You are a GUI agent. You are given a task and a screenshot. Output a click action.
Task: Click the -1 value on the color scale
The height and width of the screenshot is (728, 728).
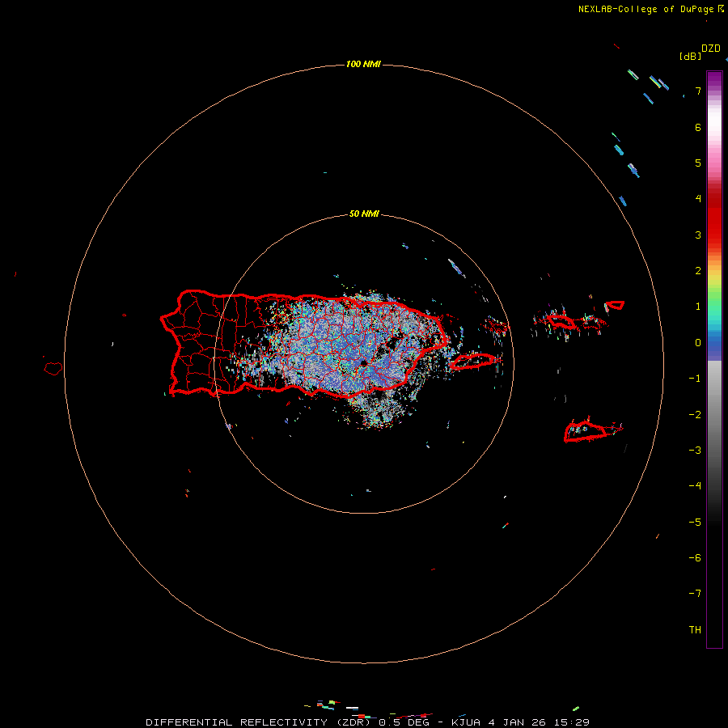click(x=695, y=379)
